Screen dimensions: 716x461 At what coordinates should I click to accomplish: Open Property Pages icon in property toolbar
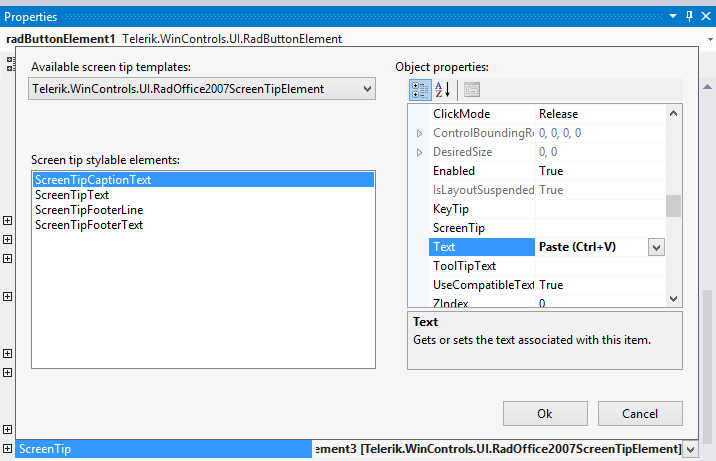[472, 90]
